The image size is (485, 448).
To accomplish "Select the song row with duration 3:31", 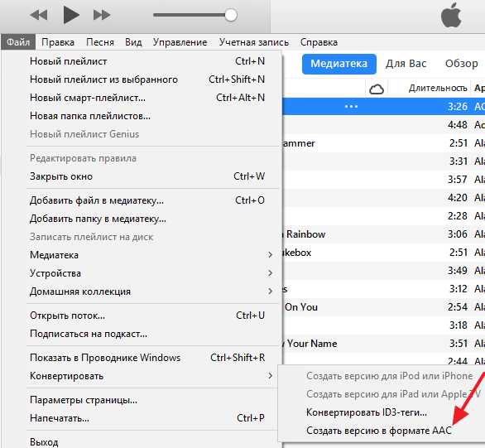I will coord(384,161).
